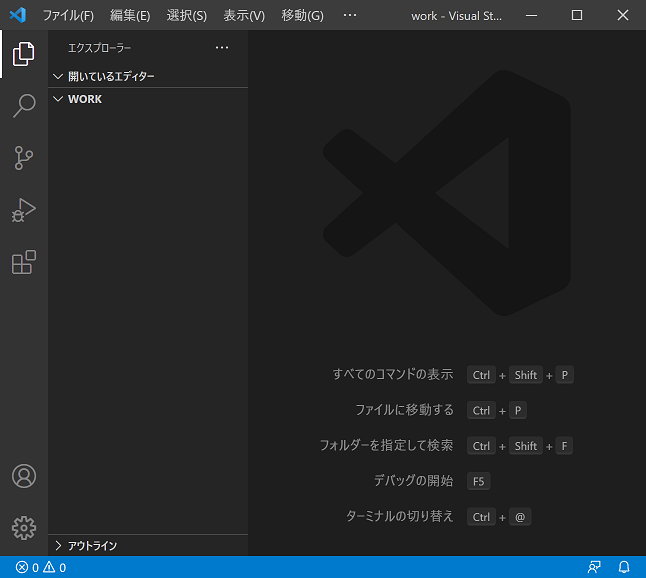Open the Run and Debug view icon
The height and width of the screenshot is (578, 646).
click(23, 210)
